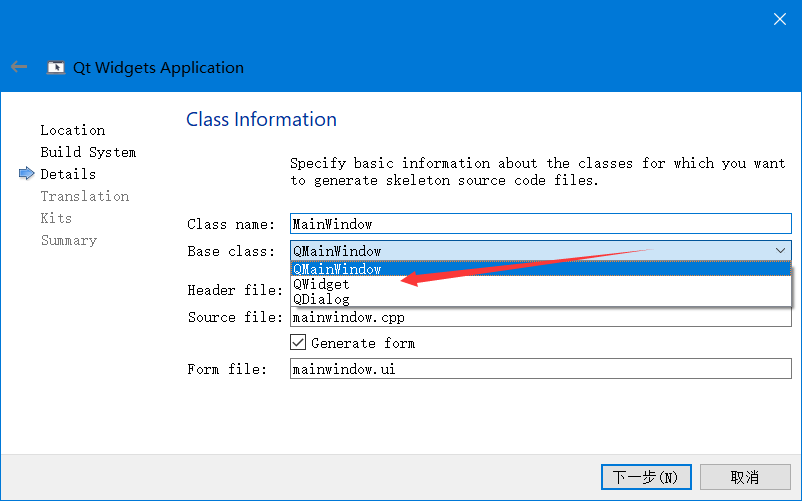Click the Translation step label
This screenshot has height=501, width=802.
84,196
